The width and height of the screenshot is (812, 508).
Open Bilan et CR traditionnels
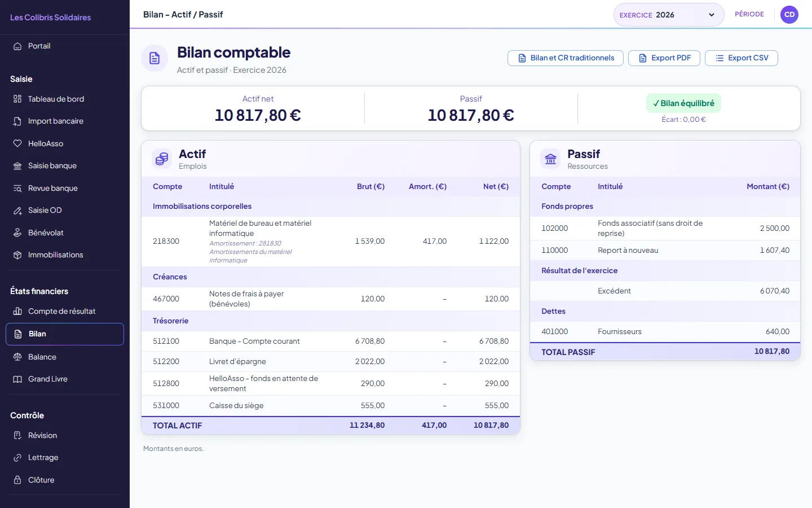pos(566,58)
